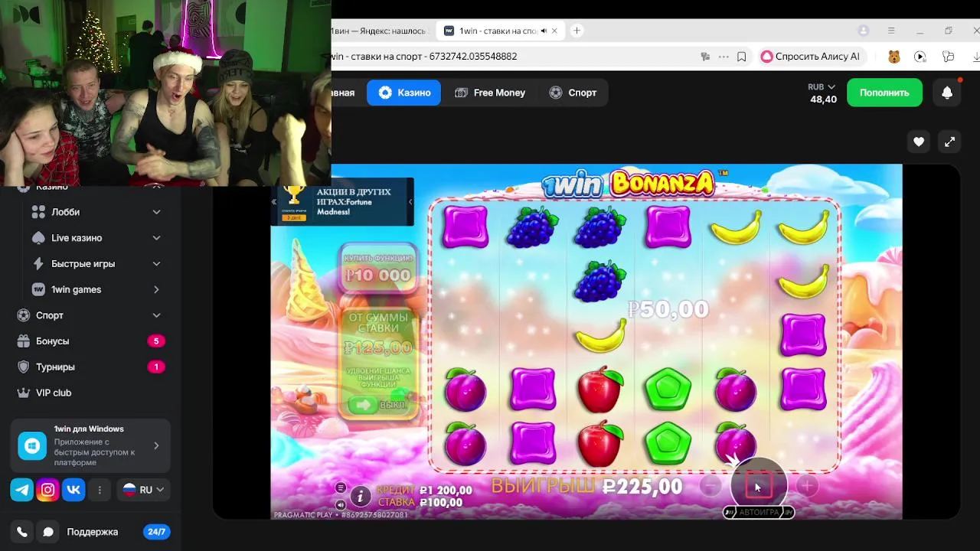
Task: Open the RUB currency dropdown
Action: (822, 87)
